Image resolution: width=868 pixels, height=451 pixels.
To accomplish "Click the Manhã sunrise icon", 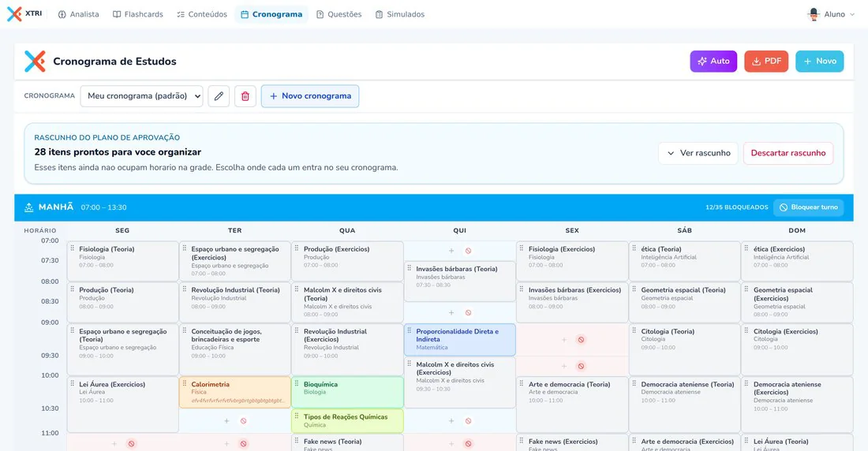I will (28, 207).
